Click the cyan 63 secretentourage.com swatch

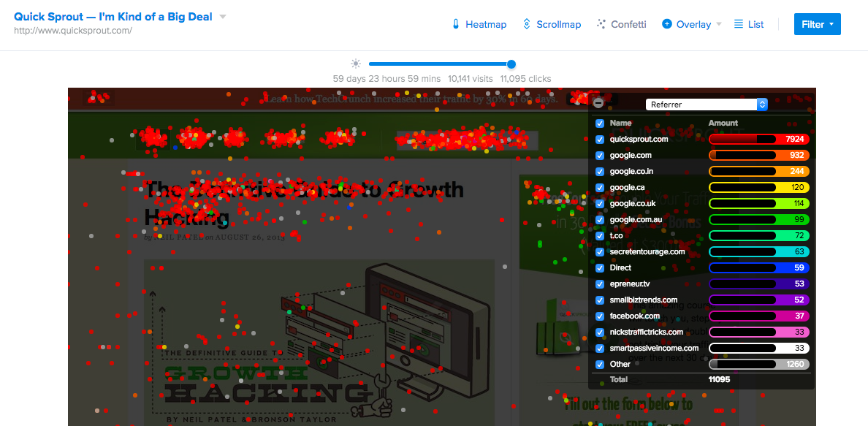click(x=759, y=251)
